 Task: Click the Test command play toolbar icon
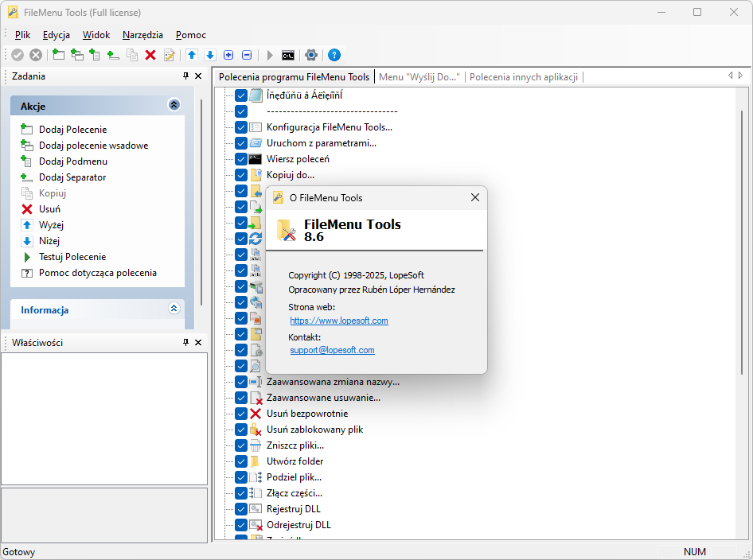270,55
